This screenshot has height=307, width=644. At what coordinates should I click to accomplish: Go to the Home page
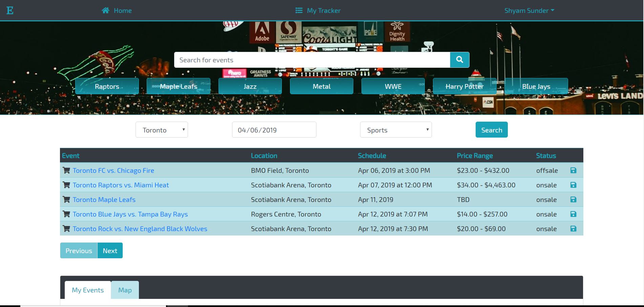(x=117, y=11)
